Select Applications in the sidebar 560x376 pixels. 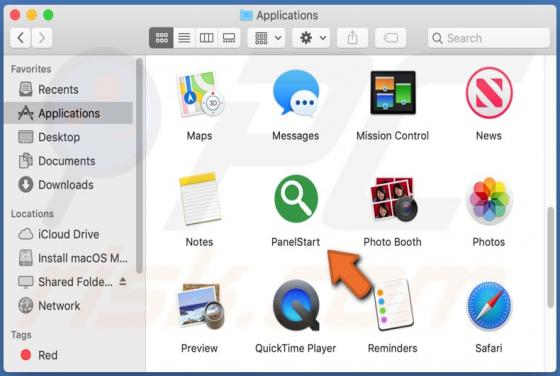pyautogui.click(x=69, y=113)
